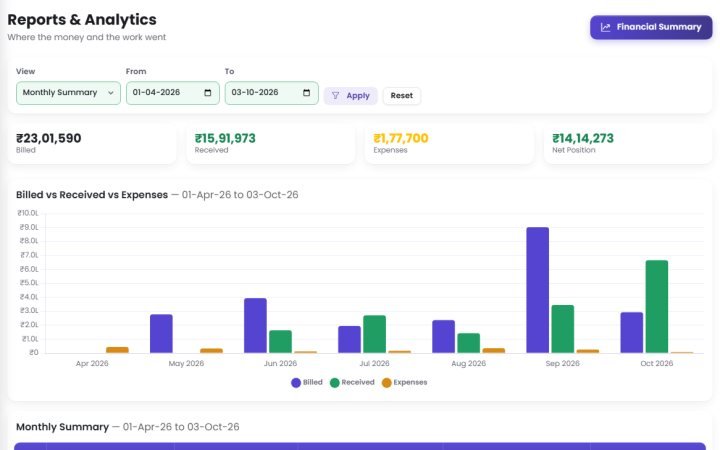Click the Reports & Analytics heading
Viewport: 720px width, 450px height.
[x=82, y=20]
